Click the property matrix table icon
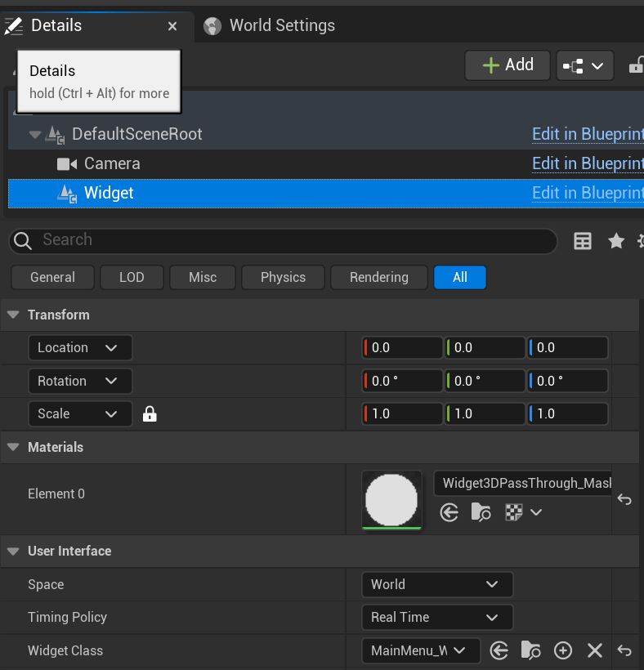This screenshot has height=670, width=644. (583, 241)
